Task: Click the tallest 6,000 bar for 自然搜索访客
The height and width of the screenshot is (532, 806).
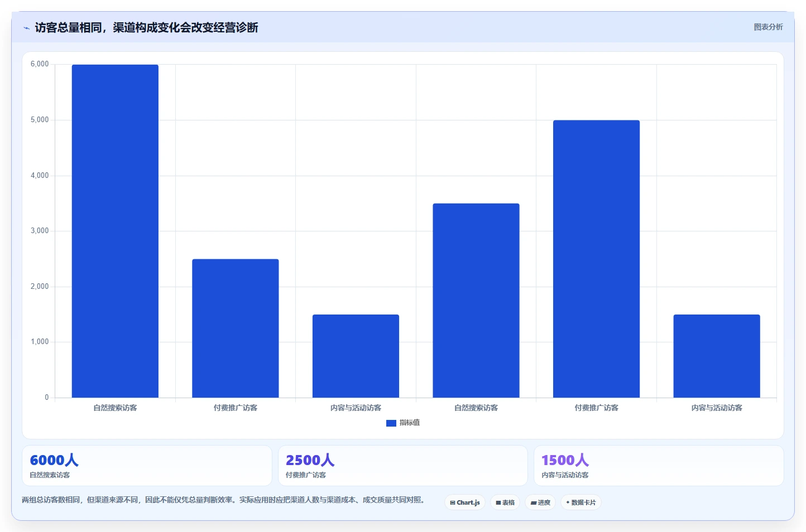Action: point(115,231)
